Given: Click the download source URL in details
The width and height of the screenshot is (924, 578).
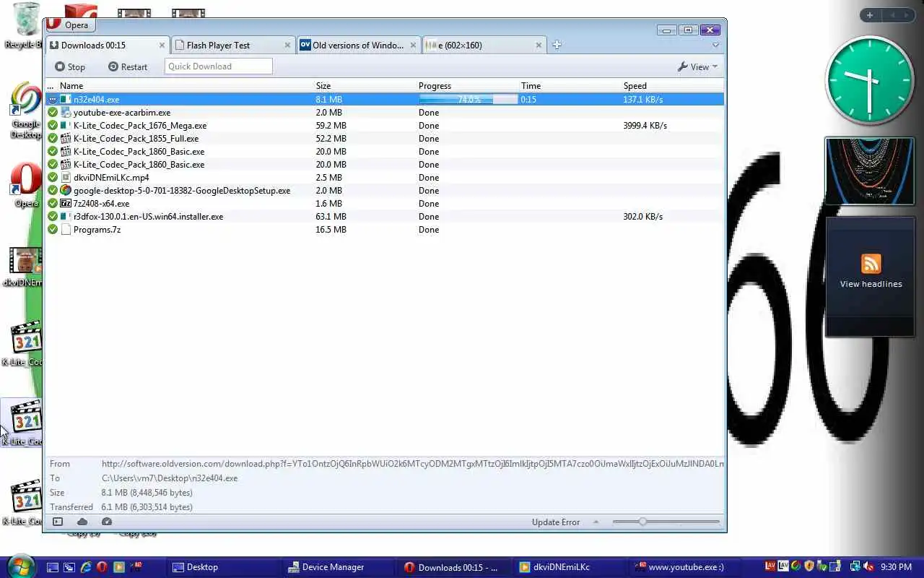Looking at the screenshot, I should tap(413, 464).
